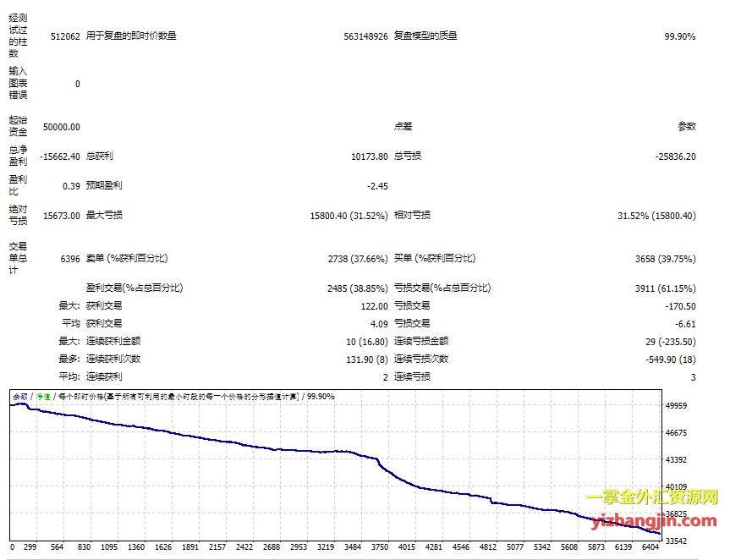Viewport: 730px width, 560px height.
Task: Select average consecutive losses value 3
Action: point(694,377)
